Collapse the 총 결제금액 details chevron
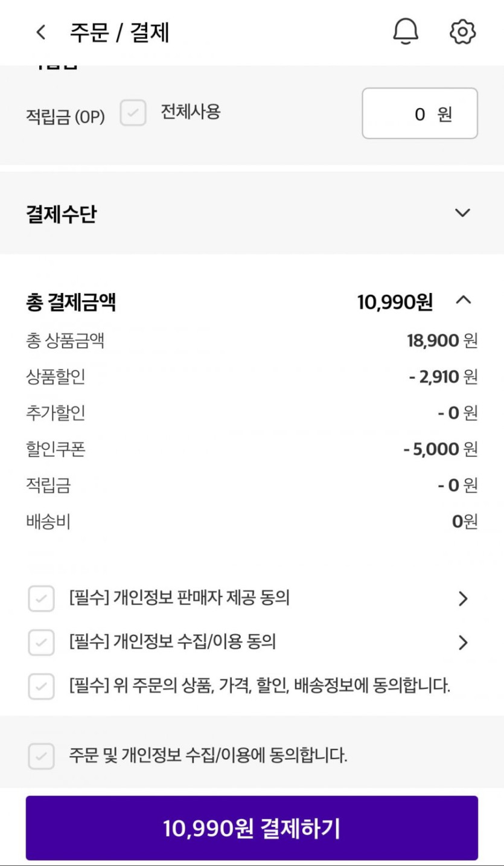 click(x=463, y=300)
